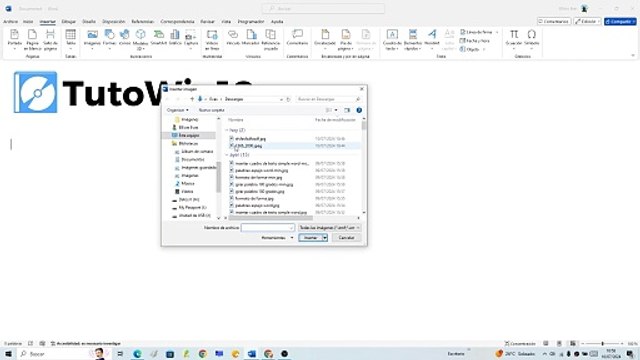Refresh the Descargas folder listing
This screenshot has height=360, width=640.
click(289, 99)
